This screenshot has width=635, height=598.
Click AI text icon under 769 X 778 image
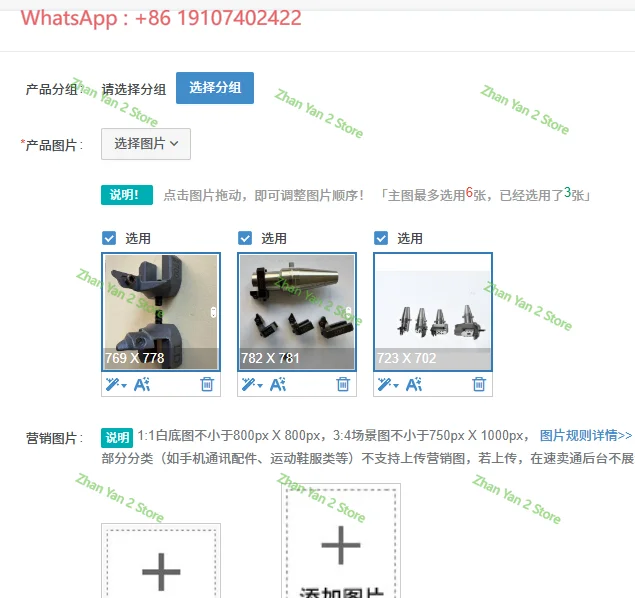(142, 384)
